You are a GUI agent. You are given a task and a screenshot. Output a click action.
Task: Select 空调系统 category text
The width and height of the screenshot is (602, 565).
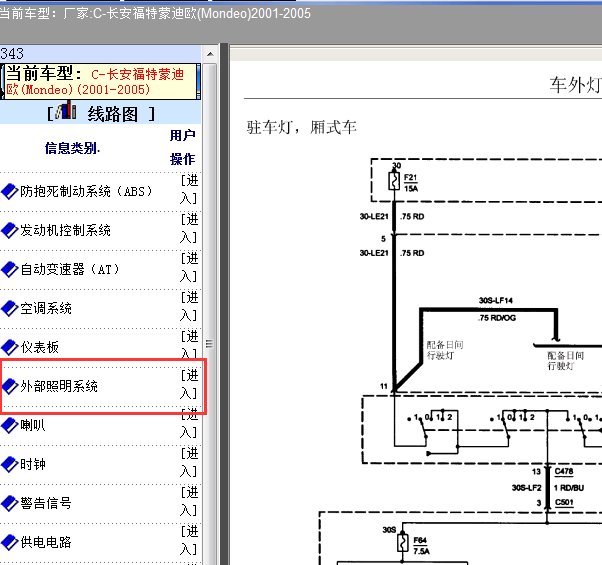point(46,308)
